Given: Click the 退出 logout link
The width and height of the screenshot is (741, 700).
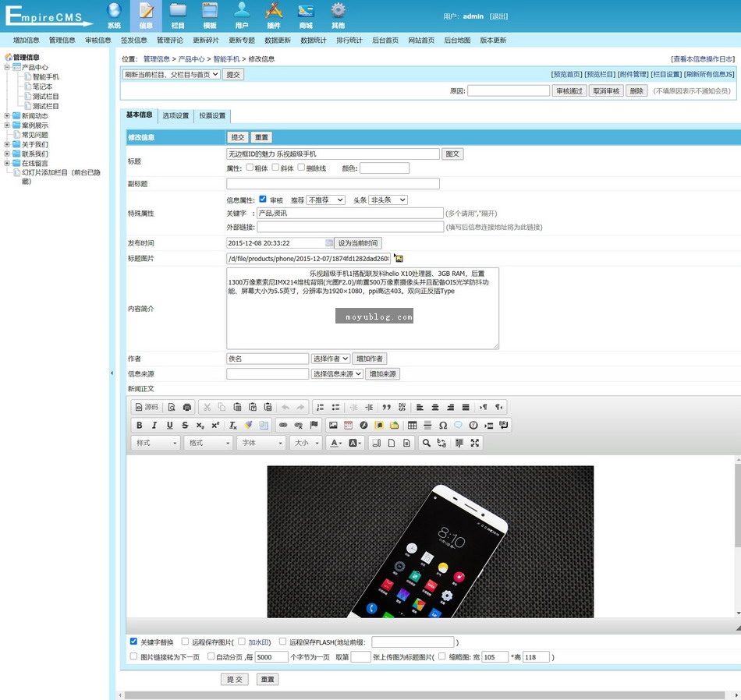Looking at the screenshot, I should pyautogui.click(x=498, y=16).
